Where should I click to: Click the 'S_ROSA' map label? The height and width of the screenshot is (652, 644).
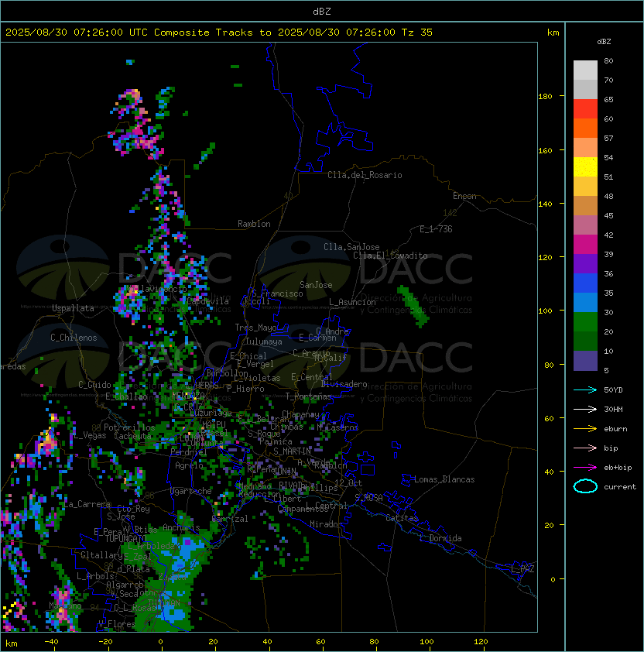coord(368,498)
